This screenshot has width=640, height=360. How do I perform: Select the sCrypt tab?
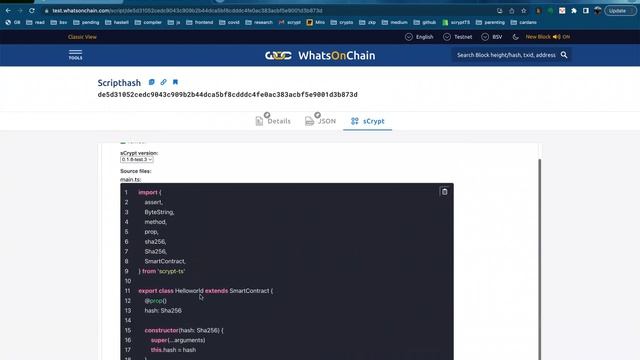(367, 121)
